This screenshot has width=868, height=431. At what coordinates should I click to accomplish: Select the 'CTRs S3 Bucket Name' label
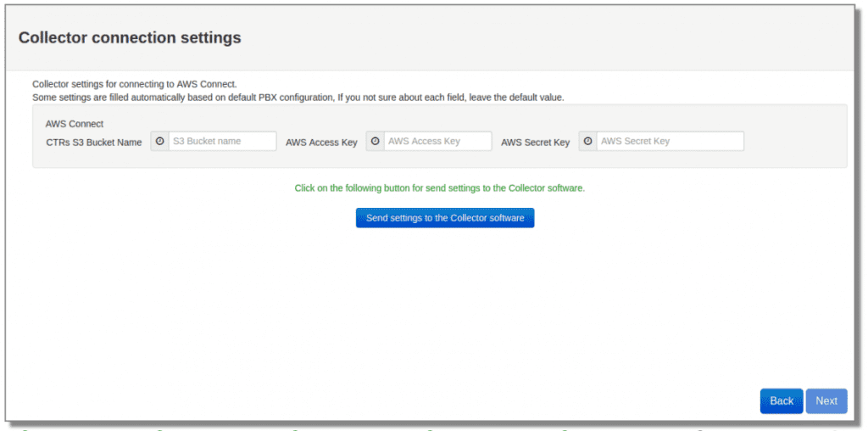(x=94, y=143)
